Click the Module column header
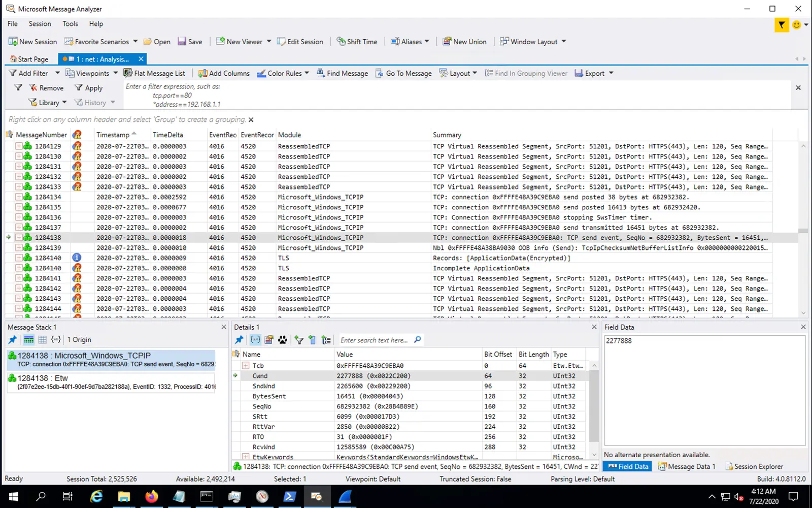Image resolution: width=812 pixels, height=508 pixels. tap(290, 135)
